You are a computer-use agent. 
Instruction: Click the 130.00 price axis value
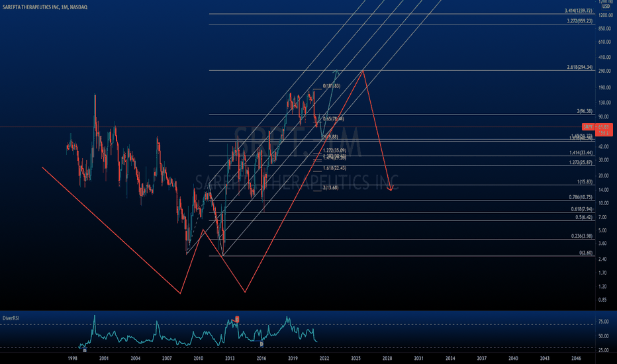[605, 103]
